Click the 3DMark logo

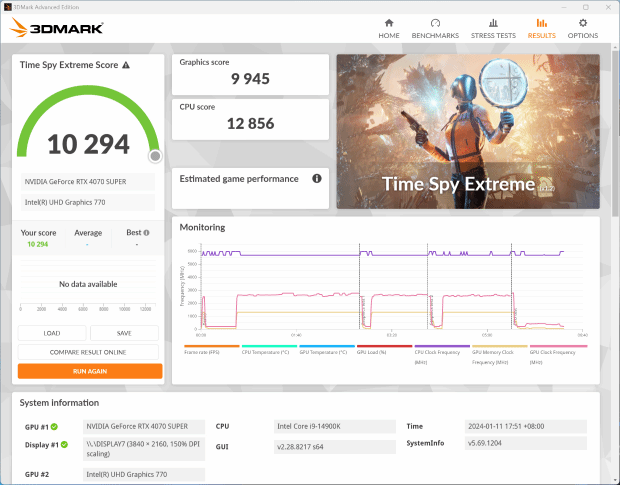point(56,28)
